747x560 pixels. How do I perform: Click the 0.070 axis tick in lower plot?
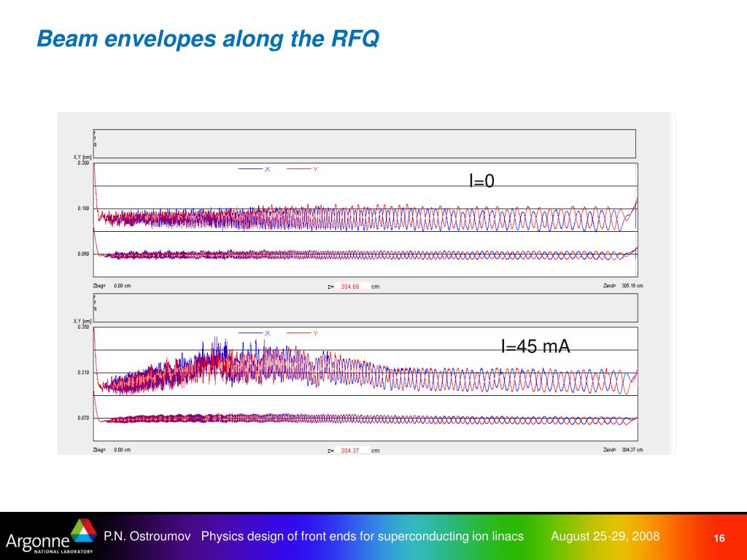point(83,418)
